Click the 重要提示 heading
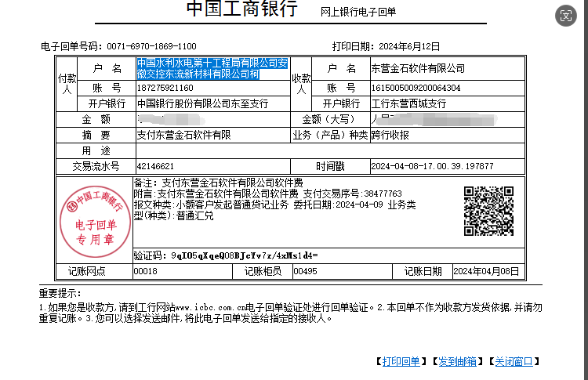Viewport: 588px width, 380px height. [60, 294]
